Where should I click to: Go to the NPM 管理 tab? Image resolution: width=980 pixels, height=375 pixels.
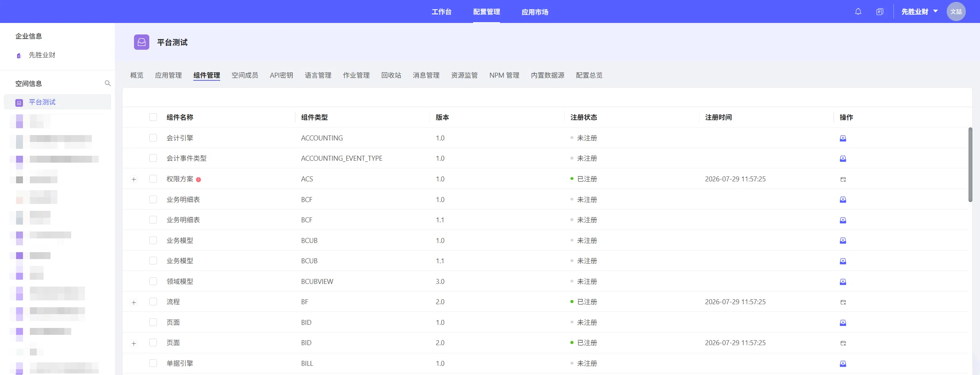tap(504, 75)
